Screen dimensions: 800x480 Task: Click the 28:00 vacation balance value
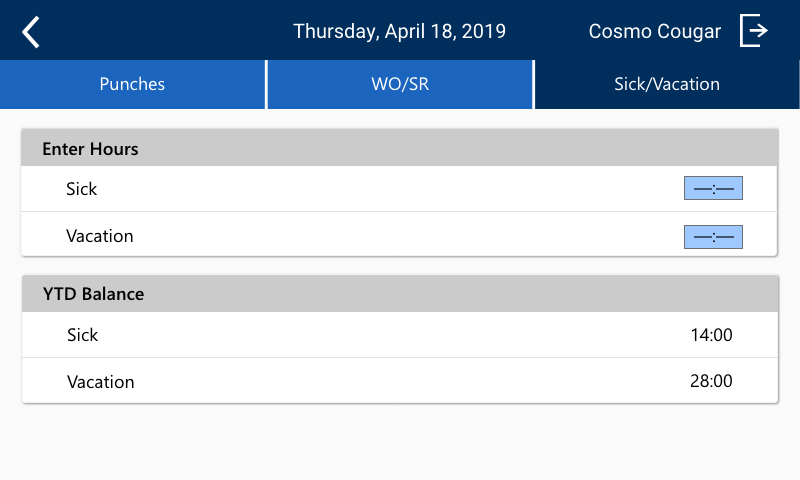point(711,381)
